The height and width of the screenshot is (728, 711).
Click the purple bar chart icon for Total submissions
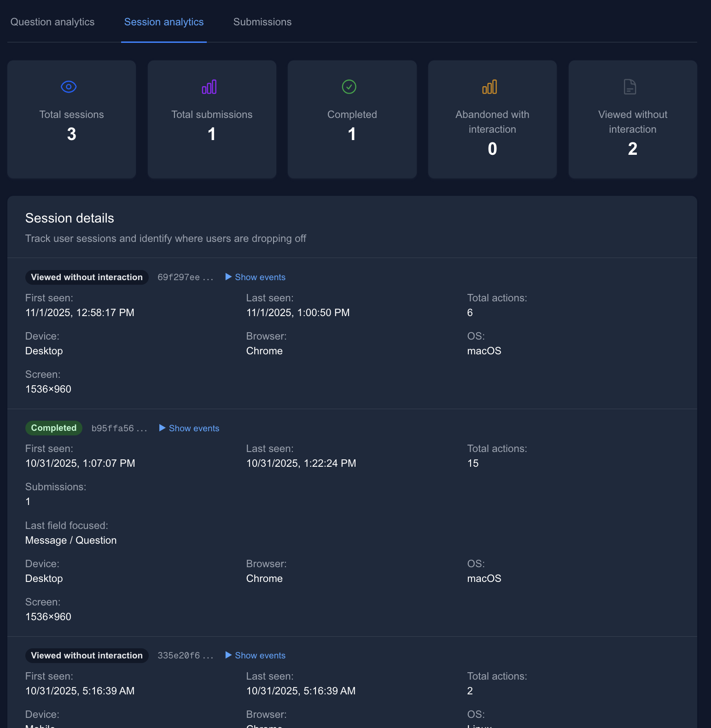pyautogui.click(x=209, y=87)
